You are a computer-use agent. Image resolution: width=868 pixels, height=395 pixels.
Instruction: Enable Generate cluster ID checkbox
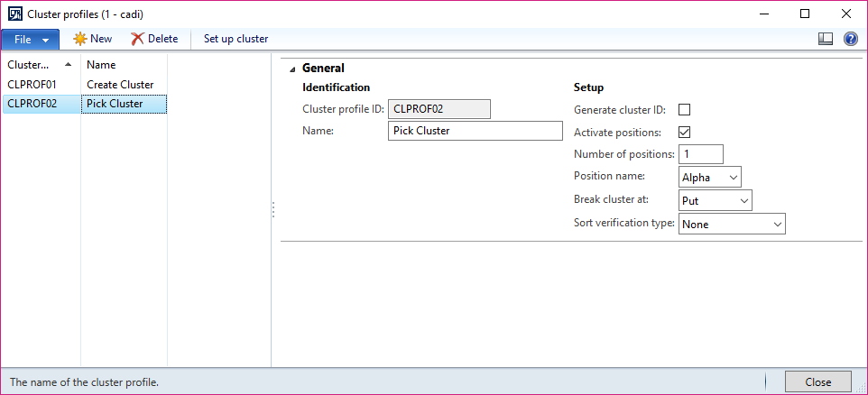(x=685, y=109)
